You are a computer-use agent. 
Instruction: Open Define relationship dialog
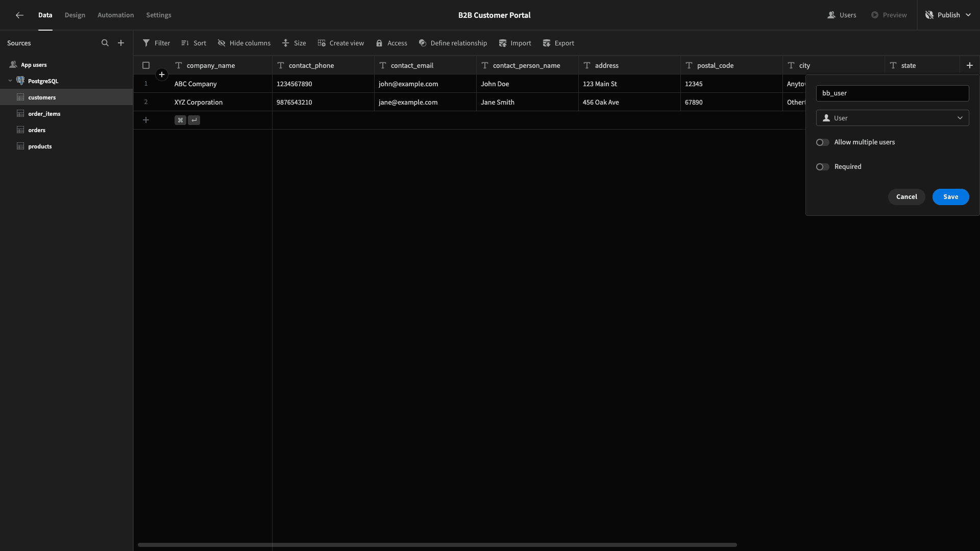pyautogui.click(x=453, y=43)
